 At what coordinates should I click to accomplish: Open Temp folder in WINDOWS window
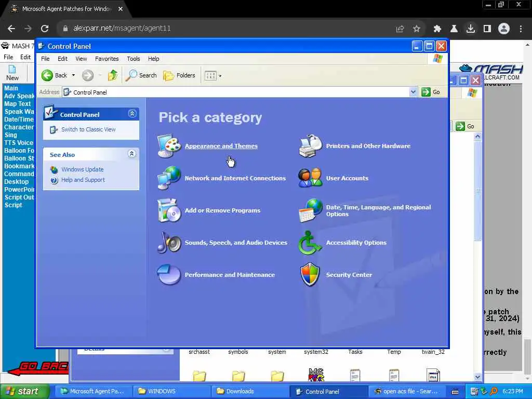[394, 352]
